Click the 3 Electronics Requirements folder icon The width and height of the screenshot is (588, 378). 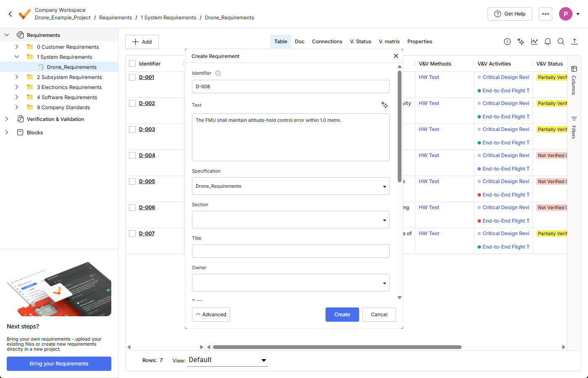point(30,87)
